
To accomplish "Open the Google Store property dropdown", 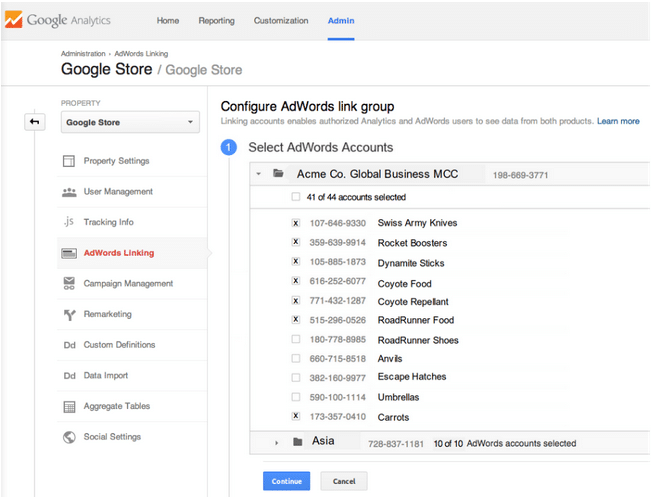I will 130,122.
